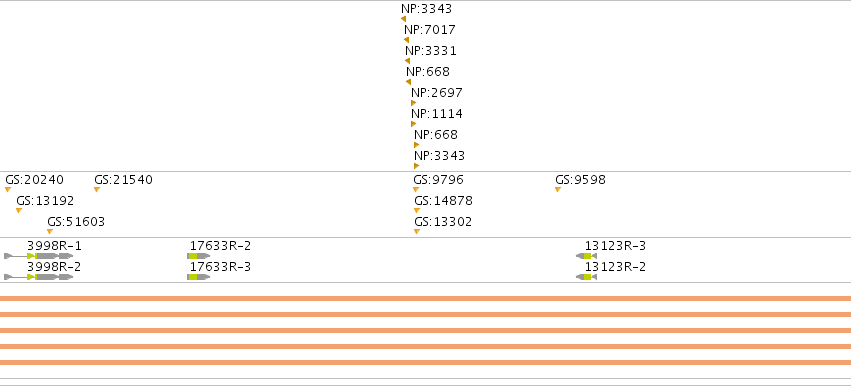Click the 17633R-3 gene model

[199, 277]
